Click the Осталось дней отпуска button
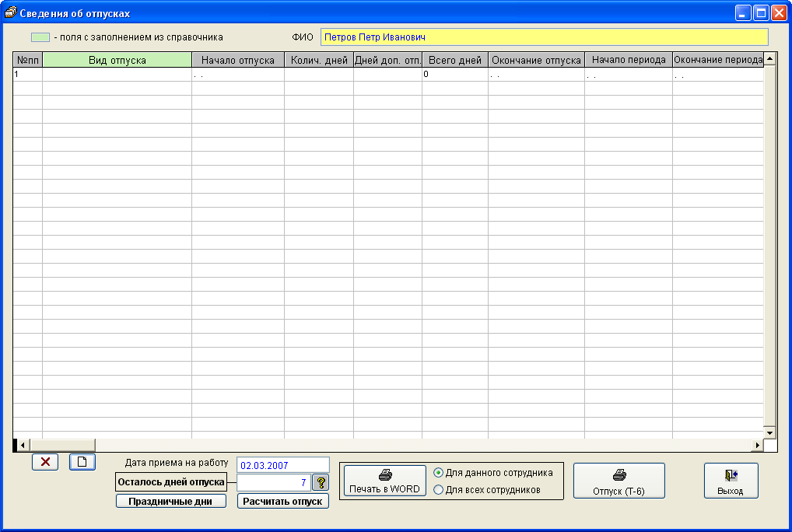This screenshot has width=792, height=532. click(170, 482)
